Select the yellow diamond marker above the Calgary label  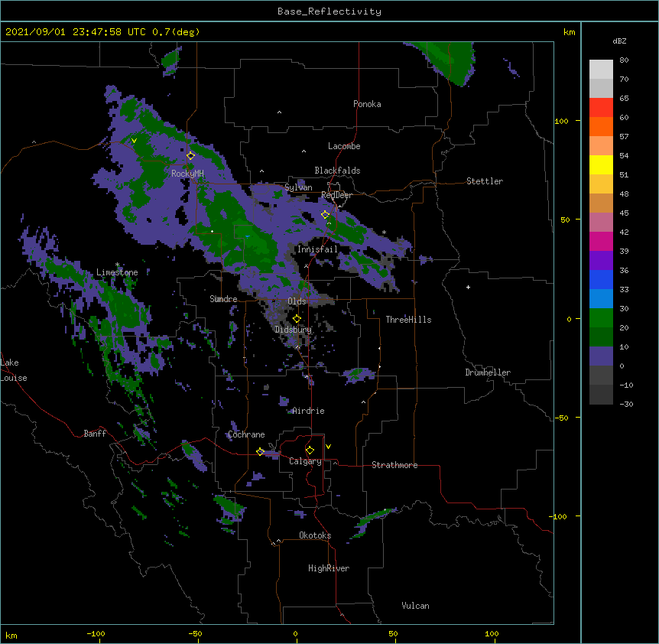pos(310,450)
